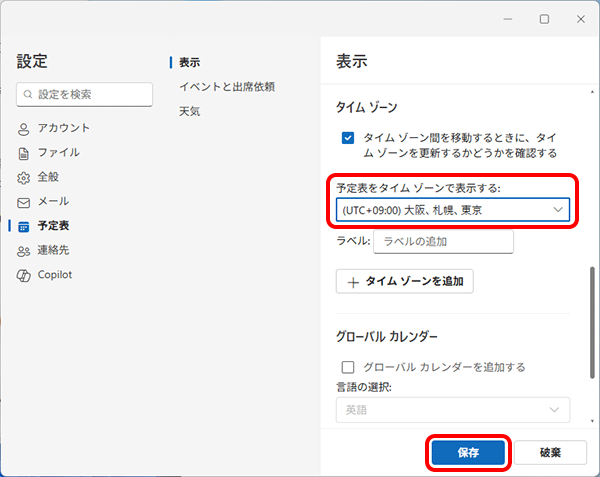This screenshot has width=600, height=477.
Task: Open the イベントと出席依頼 section
Action: (x=226, y=87)
